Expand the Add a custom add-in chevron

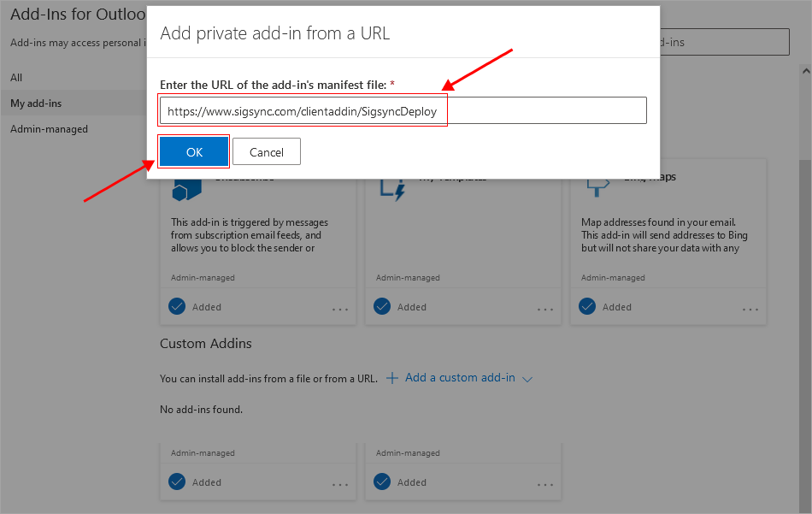click(x=527, y=379)
